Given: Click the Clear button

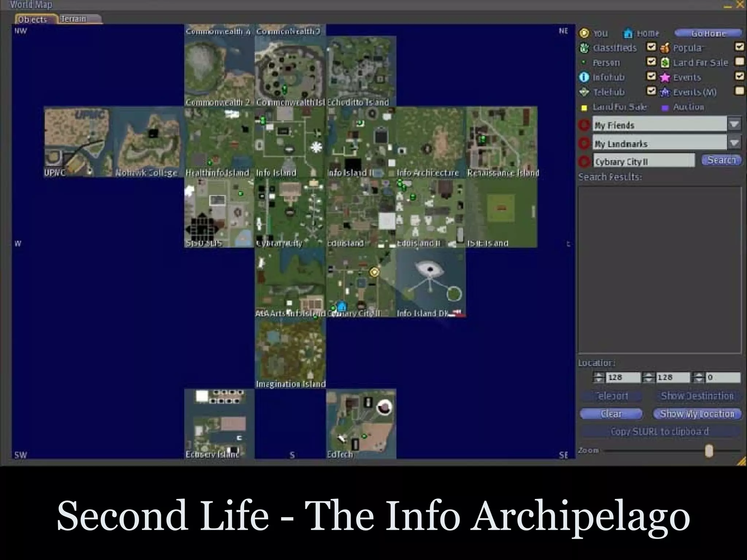Looking at the screenshot, I should 611,414.
